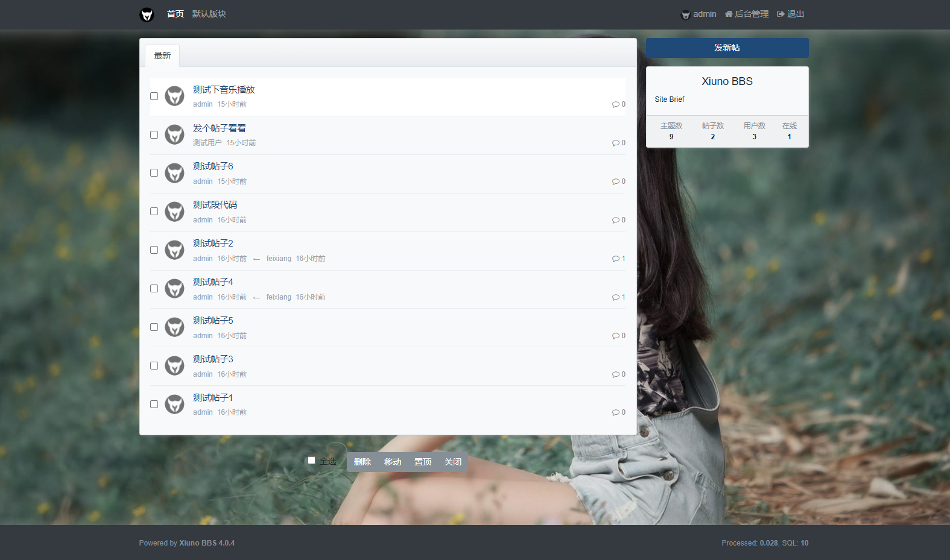Click the 在线 online count
950x560 pixels.
click(790, 131)
